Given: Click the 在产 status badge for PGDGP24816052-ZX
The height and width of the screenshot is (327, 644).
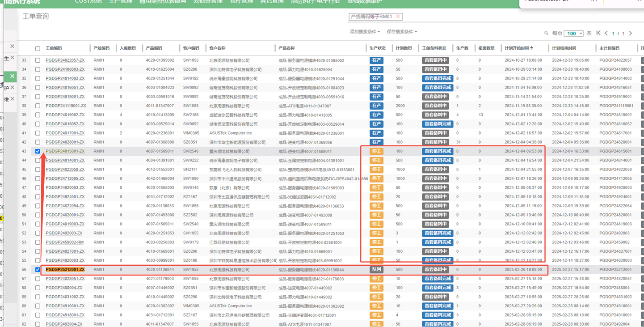Looking at the screenshot, I should (x=376, y=124).
